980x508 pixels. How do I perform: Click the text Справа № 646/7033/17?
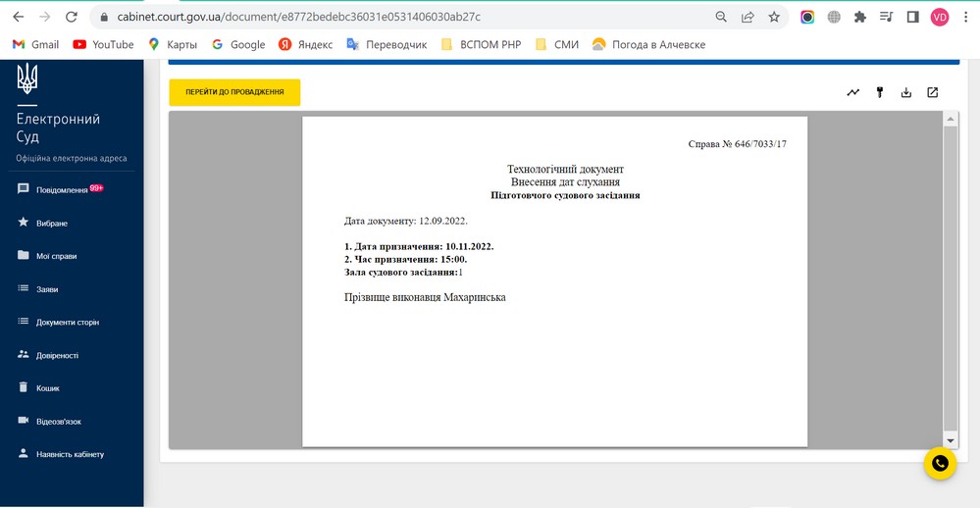pos(737,144)
